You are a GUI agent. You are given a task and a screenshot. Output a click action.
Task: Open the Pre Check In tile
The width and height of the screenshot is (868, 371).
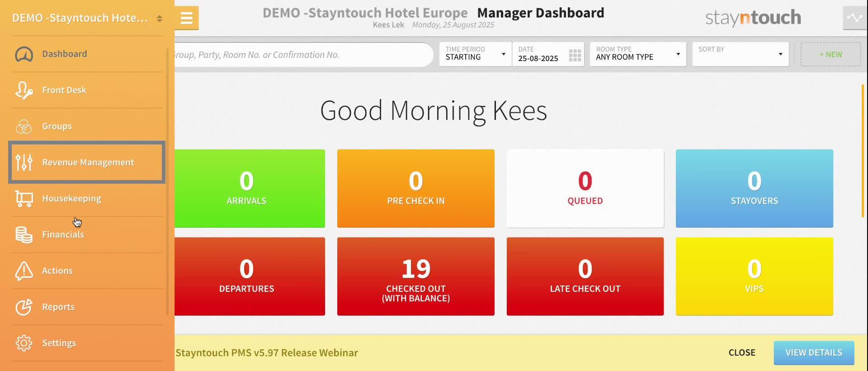(416, 188)
